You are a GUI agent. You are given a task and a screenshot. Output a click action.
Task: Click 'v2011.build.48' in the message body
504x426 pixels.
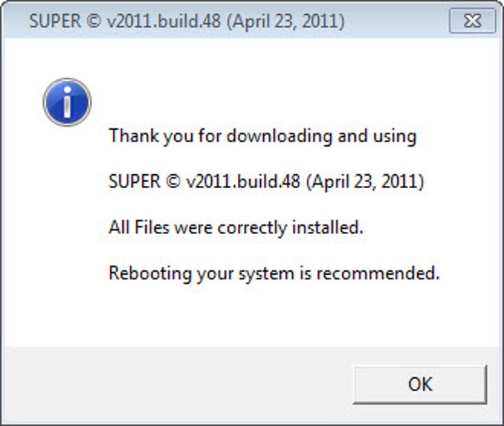coord(243,182)
